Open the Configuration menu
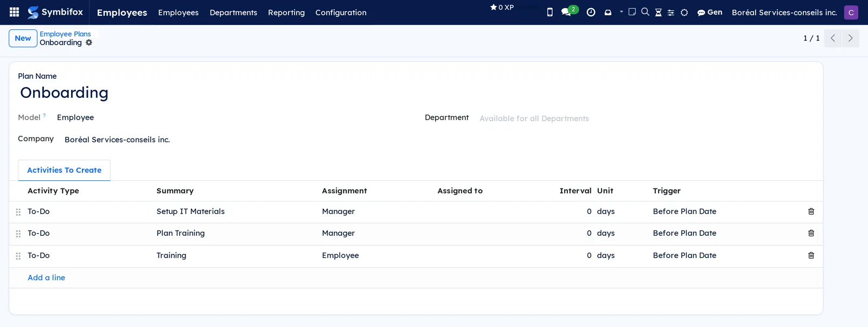 (x=341, y=12)
